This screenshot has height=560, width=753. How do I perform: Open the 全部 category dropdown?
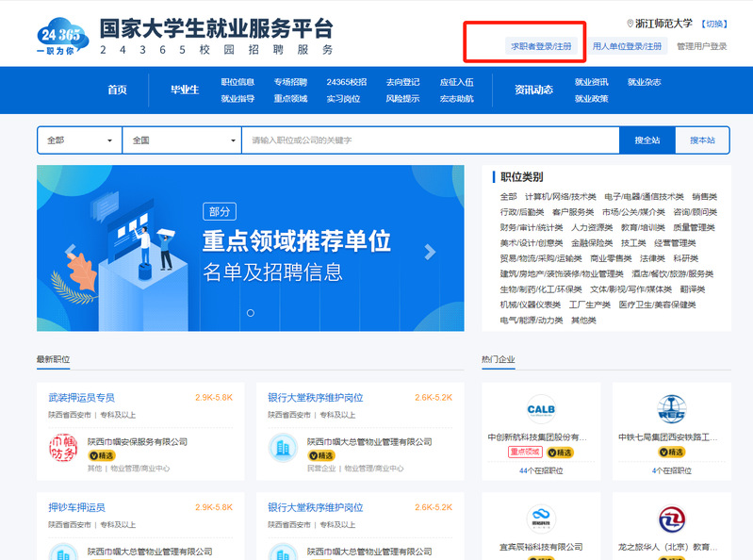pyautogui.click(x=80, y=140)
